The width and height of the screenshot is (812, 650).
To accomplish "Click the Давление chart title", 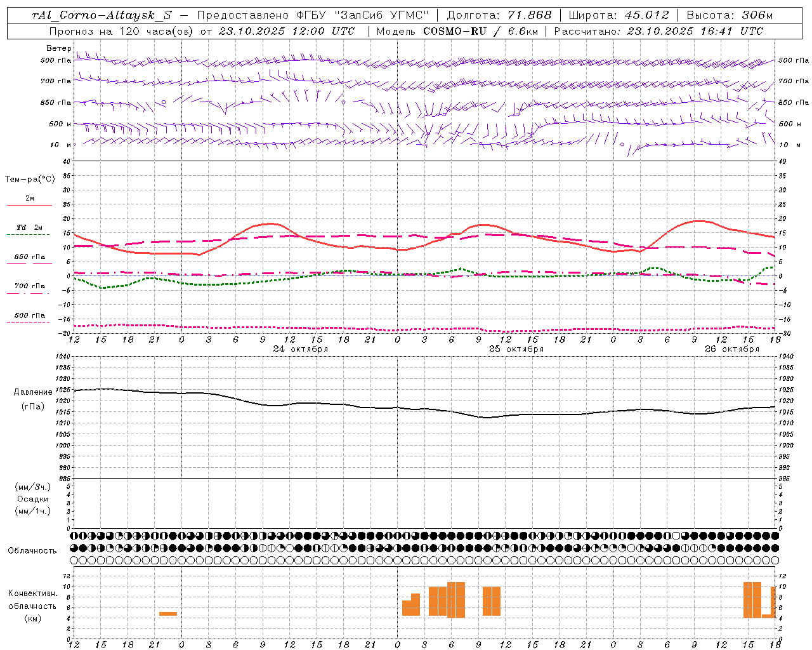I will coord(33,392).
